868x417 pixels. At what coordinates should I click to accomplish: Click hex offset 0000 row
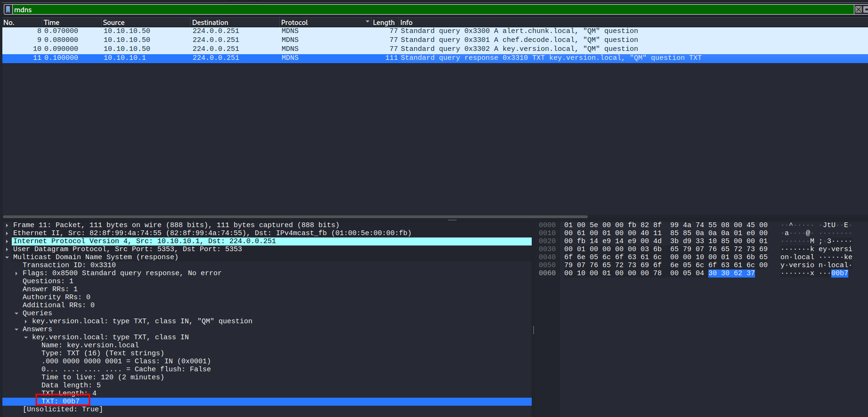547,225
